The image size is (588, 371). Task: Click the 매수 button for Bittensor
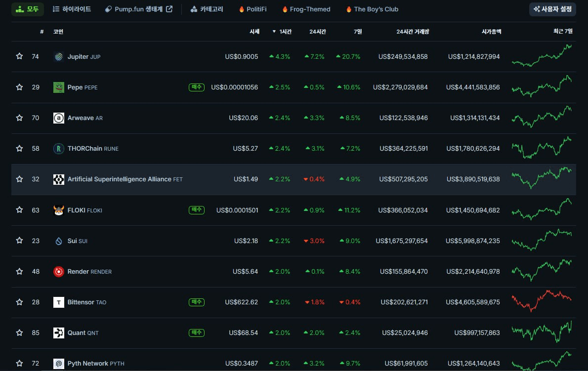pos(197,302)
